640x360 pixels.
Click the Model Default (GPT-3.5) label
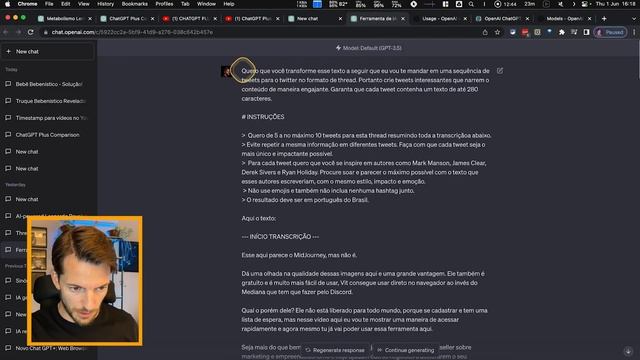[369, 48]
